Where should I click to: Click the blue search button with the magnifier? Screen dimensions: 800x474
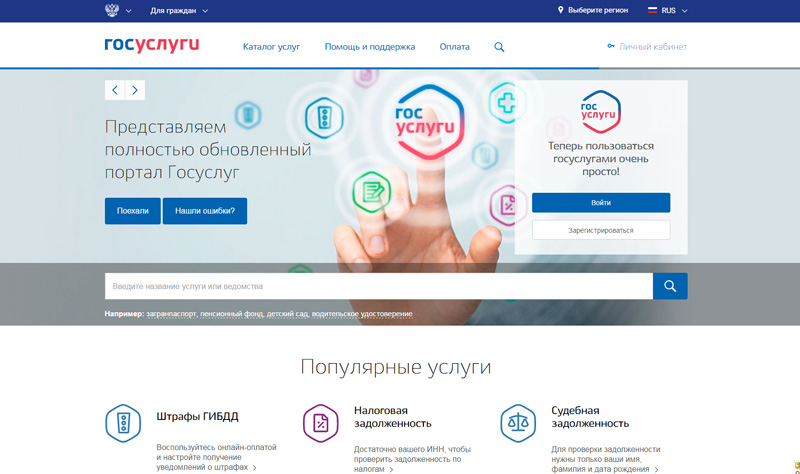point(670,286)
